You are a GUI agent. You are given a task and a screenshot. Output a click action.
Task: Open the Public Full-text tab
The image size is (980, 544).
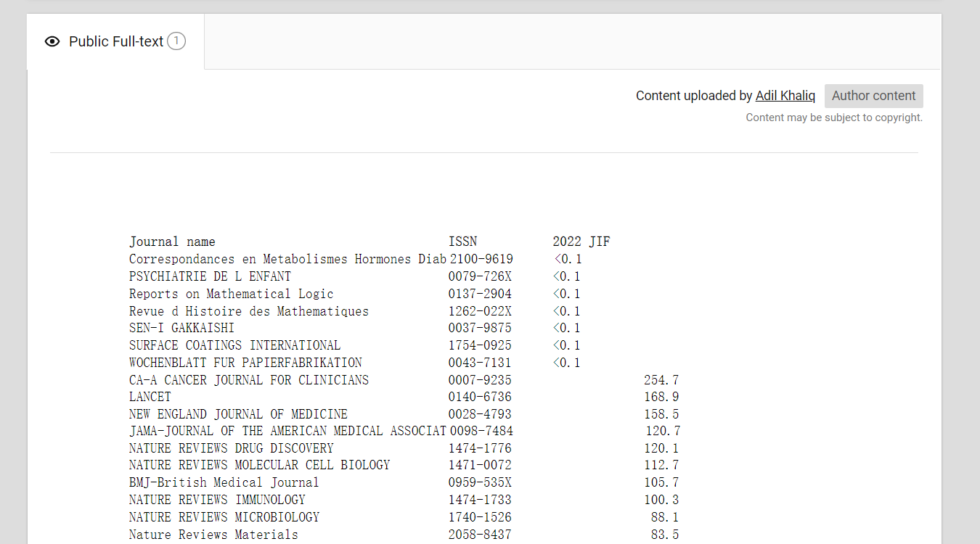click(115, 41)
